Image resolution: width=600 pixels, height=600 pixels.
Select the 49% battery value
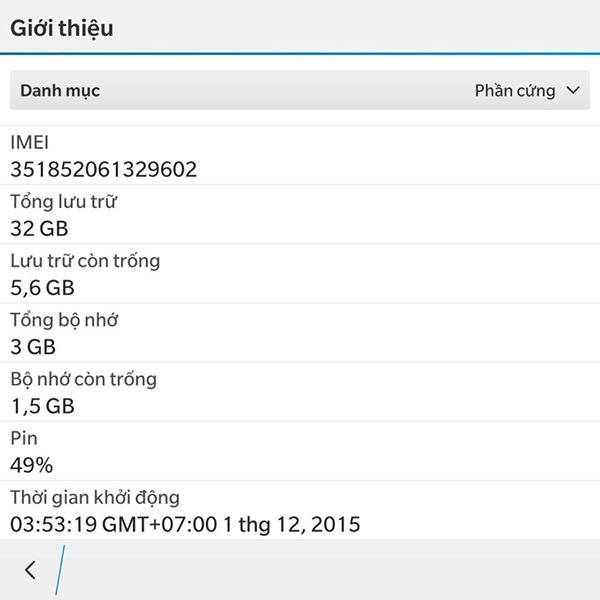click(x=31, y=465)
